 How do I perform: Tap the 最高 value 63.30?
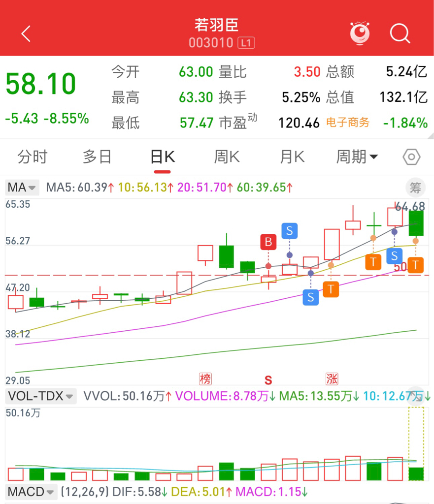pyautogui.click(x=196, y=97)
